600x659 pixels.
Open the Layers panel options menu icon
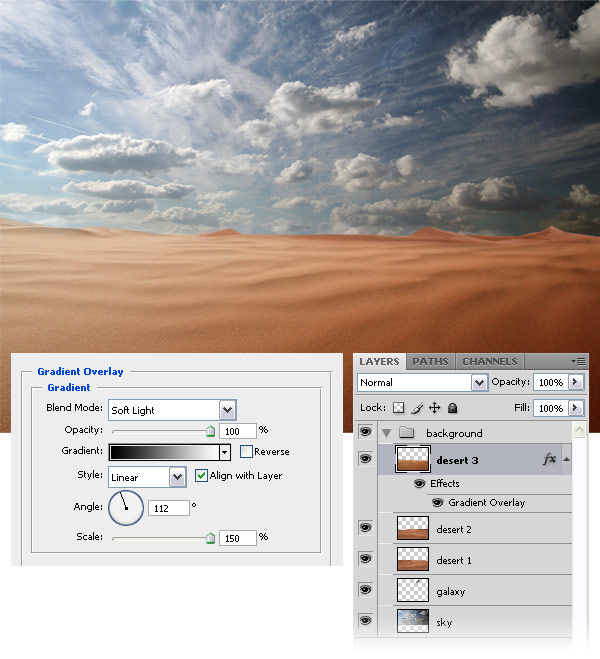click(x=579, y=361)
